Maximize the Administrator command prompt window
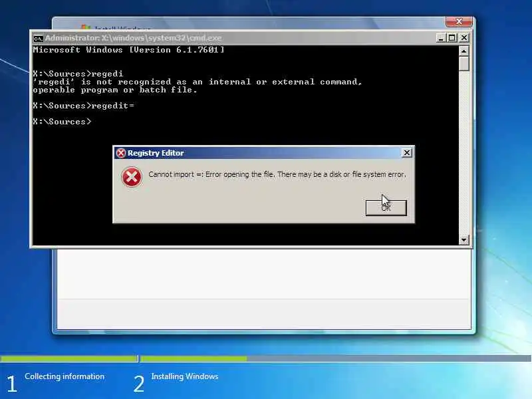 [x=452, y=38]
